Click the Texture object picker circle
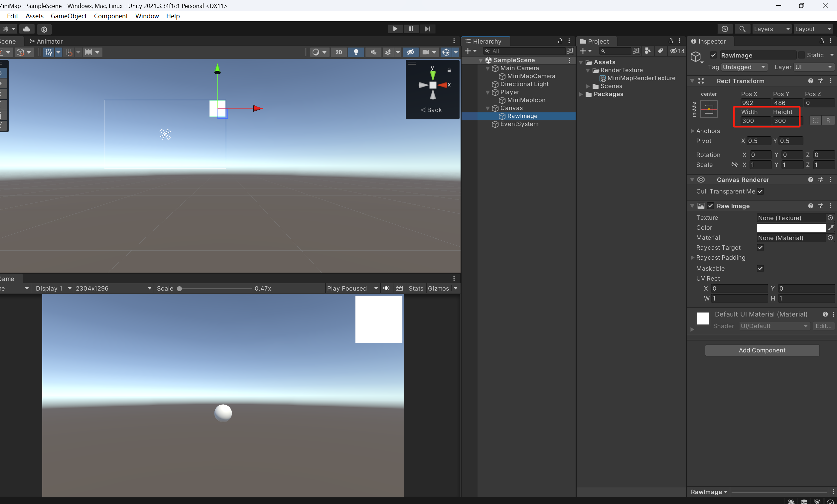 (830, 218)
